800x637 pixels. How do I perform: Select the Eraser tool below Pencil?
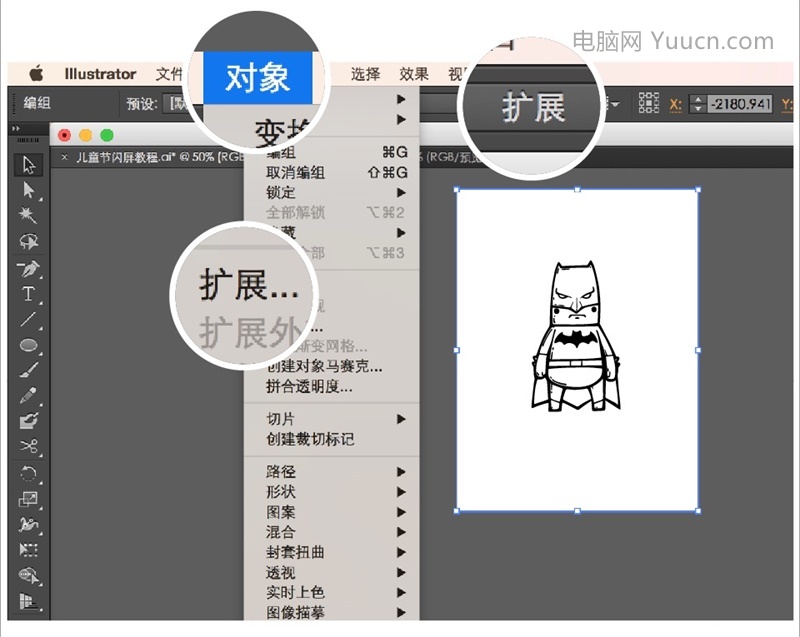(x=29, y=421)
